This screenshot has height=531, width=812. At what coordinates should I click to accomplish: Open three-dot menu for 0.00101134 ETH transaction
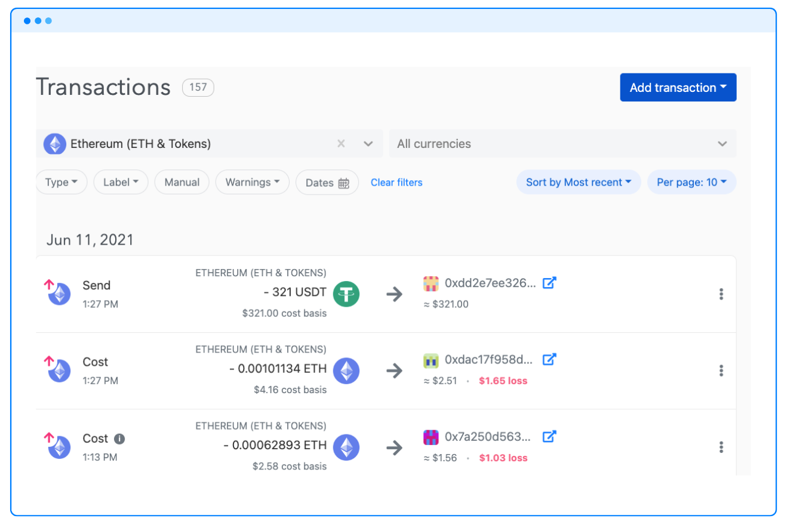[x=721, y=371]
